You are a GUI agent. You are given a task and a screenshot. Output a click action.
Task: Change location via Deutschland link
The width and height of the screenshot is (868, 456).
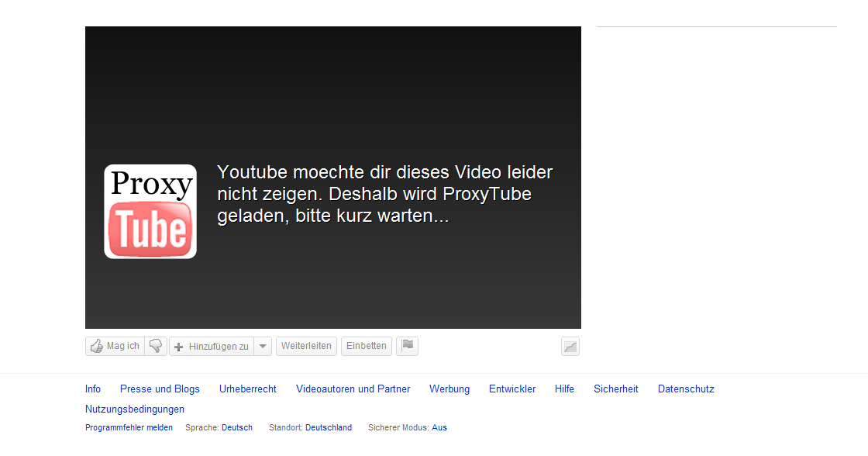pos(329,427)
